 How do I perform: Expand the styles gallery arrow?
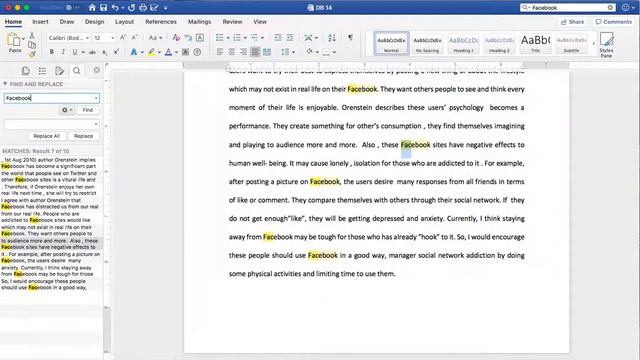593,43
